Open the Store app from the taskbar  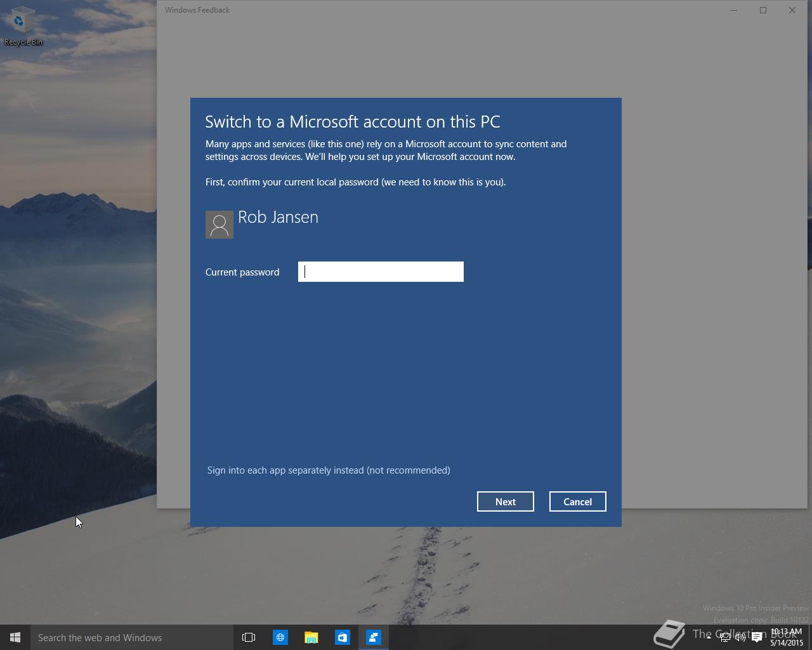coord(342,637)
